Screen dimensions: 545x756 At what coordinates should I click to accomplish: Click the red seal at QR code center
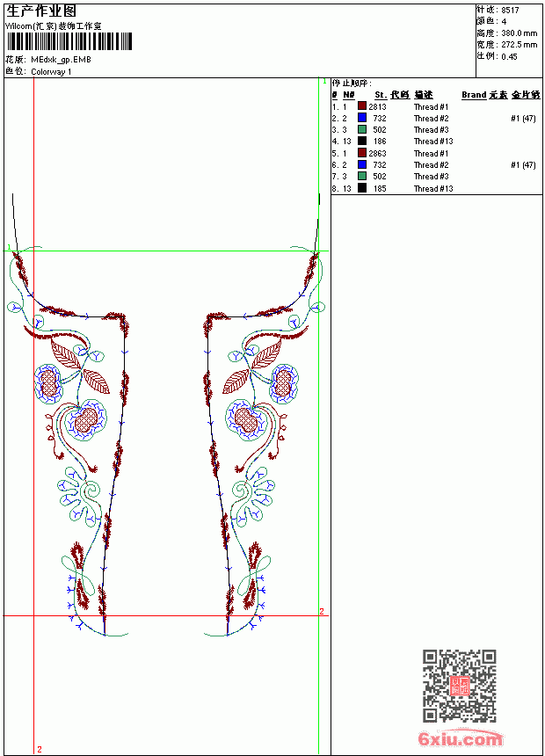460,686
